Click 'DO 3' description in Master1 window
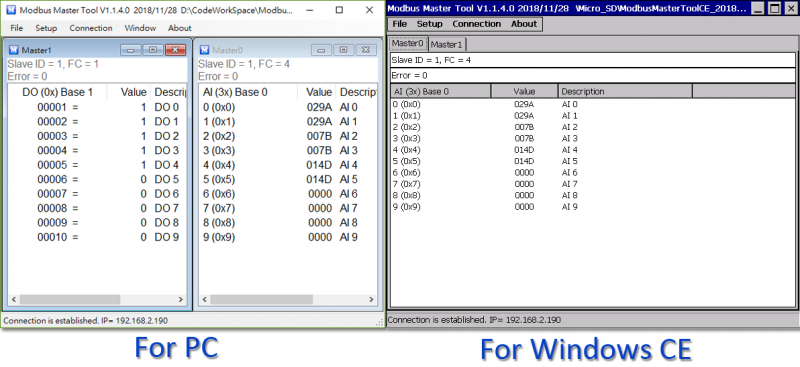The width and height of the screenshot is (800, 367). 167,151
